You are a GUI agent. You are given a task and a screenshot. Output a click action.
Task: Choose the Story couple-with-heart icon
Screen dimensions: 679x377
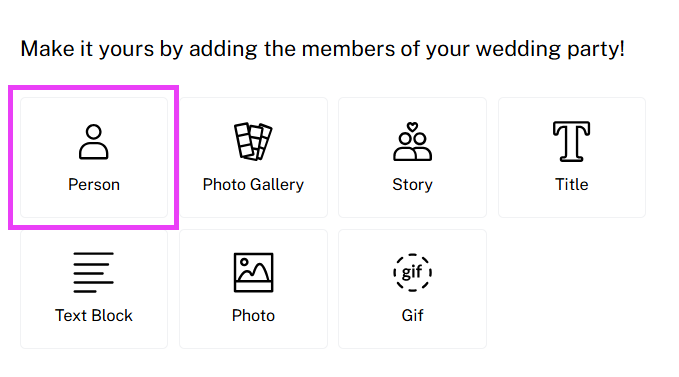(412, 141)
